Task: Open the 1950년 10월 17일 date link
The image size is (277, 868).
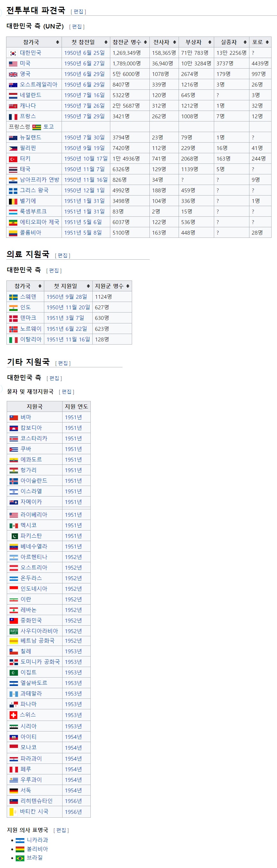Action: [x=86, y=159]
